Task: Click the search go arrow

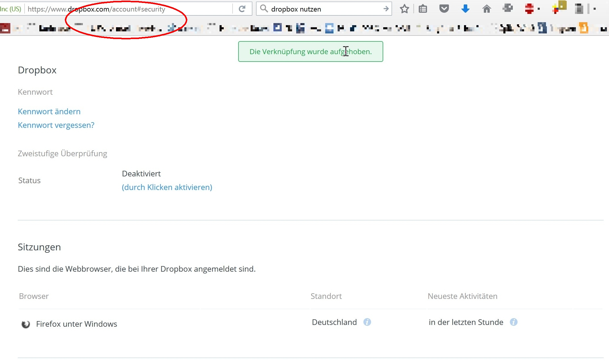Action: 386,9
